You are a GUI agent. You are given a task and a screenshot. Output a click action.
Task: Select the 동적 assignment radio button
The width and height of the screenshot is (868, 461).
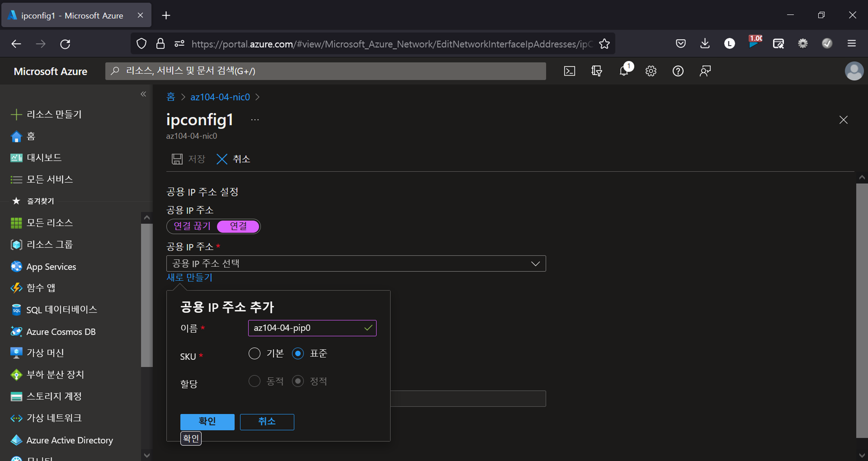(254, 381)
